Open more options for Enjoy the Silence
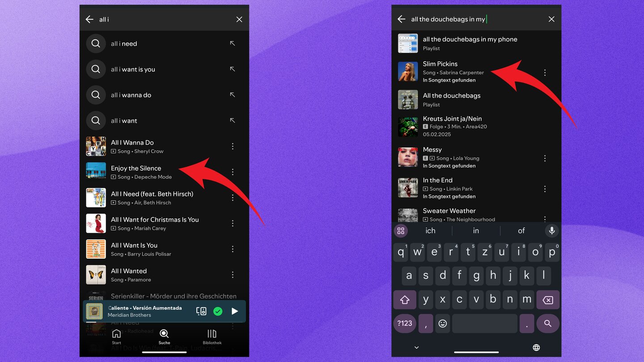Viewport: 644px width, 362px height. [x=233, y=172]
